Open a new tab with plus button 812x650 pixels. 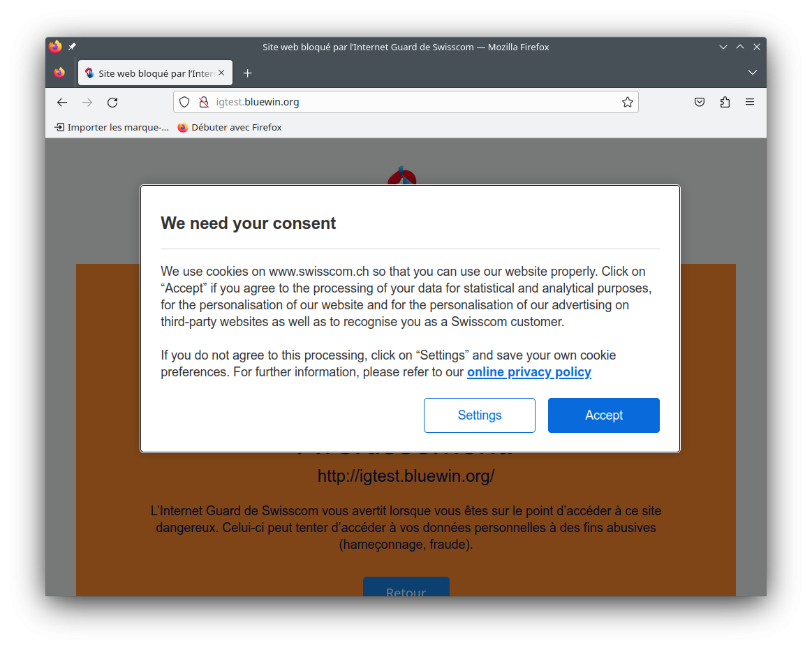point(248,73)
